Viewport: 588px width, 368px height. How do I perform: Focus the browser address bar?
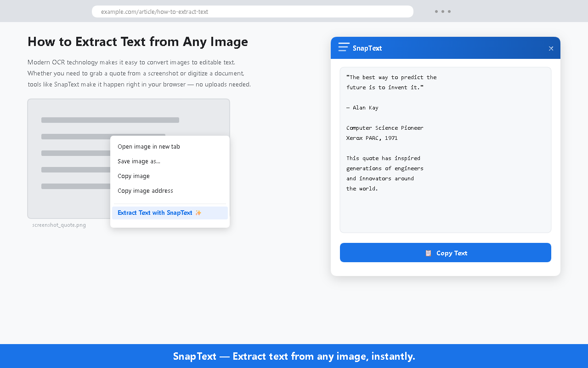click(x=253, y=11)
